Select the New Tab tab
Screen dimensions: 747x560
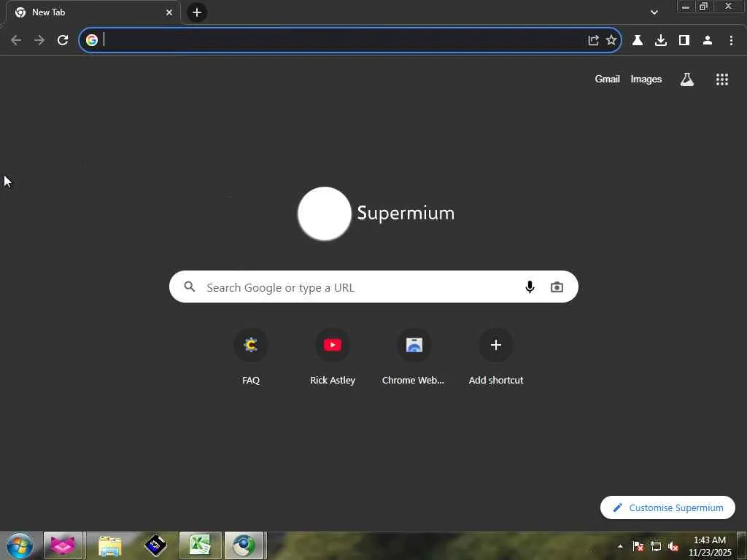coord(93,12)
